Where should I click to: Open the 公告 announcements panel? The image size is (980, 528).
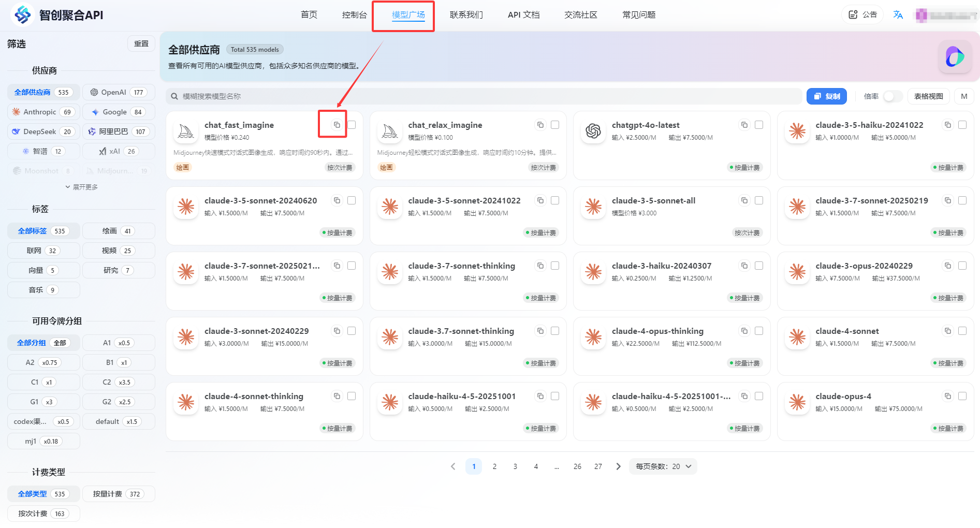862,14
